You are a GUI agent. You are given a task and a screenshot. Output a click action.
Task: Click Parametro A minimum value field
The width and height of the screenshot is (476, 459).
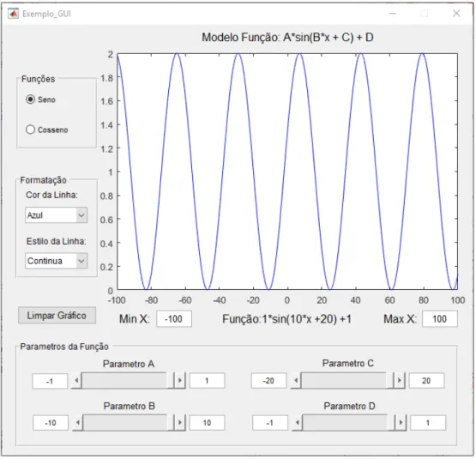tap(50, 381)
